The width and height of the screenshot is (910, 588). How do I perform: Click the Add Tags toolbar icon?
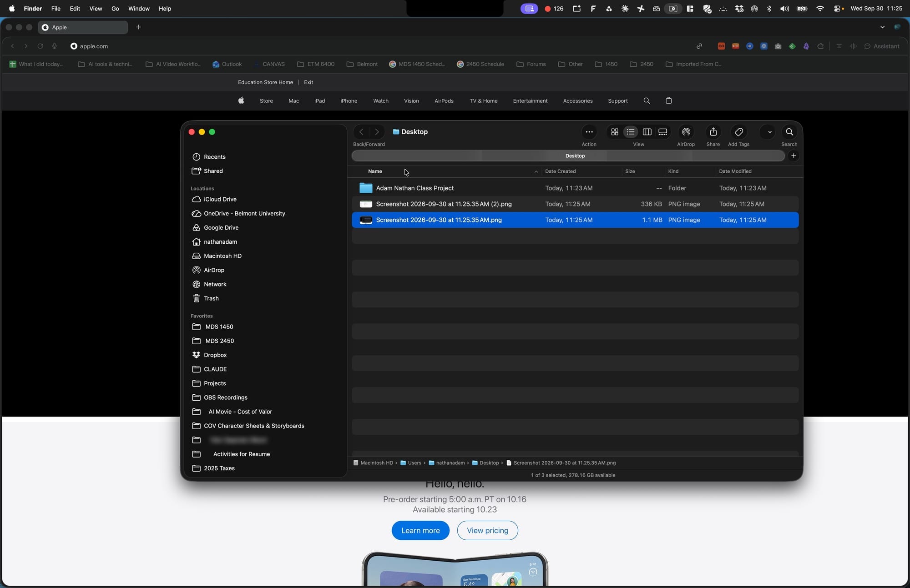tap(738, 132)
